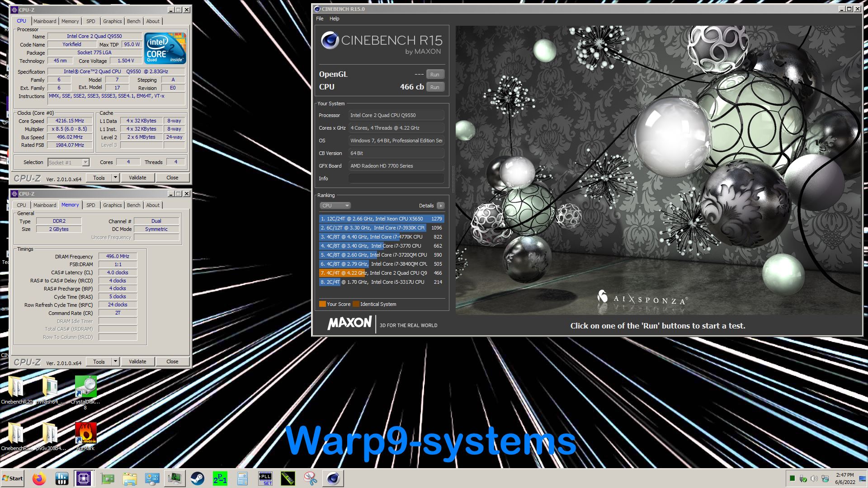The height and width of the screenshot is (488, 868).
Task: Open Firefox from the taskbar
Action: [x=39, y=479]
